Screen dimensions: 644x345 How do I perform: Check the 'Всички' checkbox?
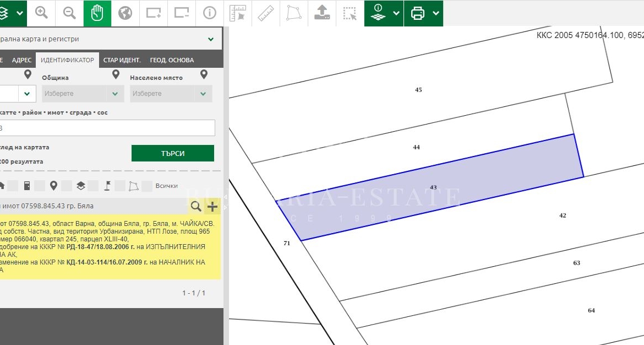147,186
